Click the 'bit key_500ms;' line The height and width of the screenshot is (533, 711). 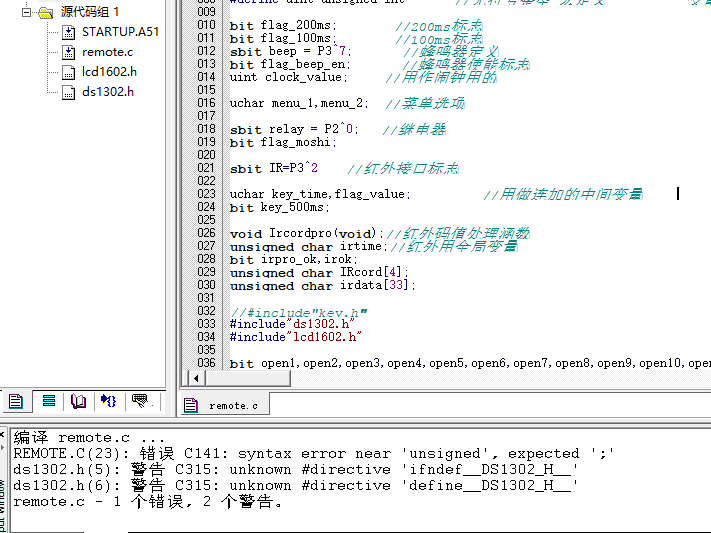pos(279,207)
